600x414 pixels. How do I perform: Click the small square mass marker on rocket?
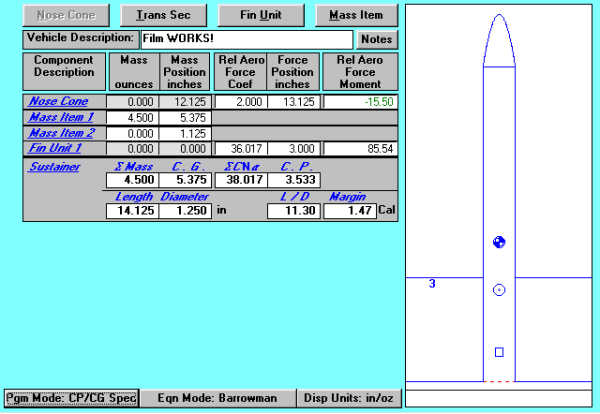coord(500,351)
